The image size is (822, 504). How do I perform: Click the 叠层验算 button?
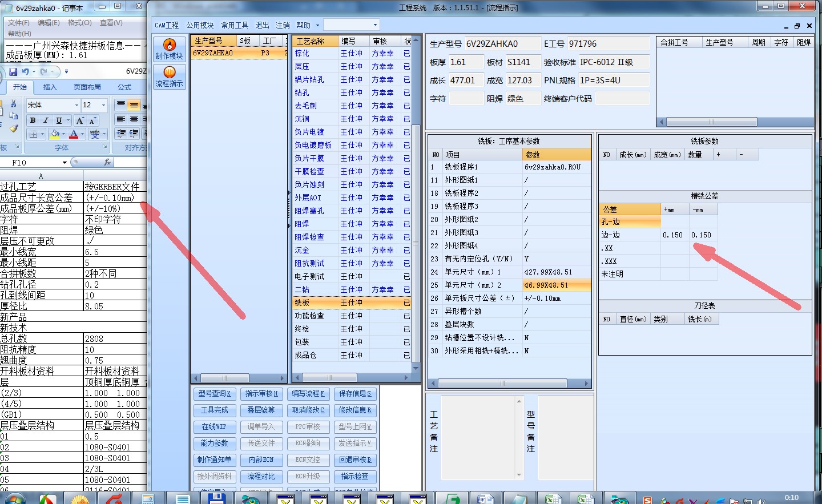point(261,410)
